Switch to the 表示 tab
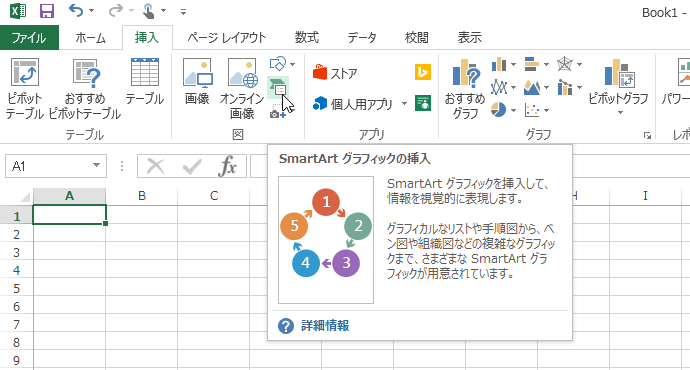This screenshot has width=690, height=370. tap(470, 38)
